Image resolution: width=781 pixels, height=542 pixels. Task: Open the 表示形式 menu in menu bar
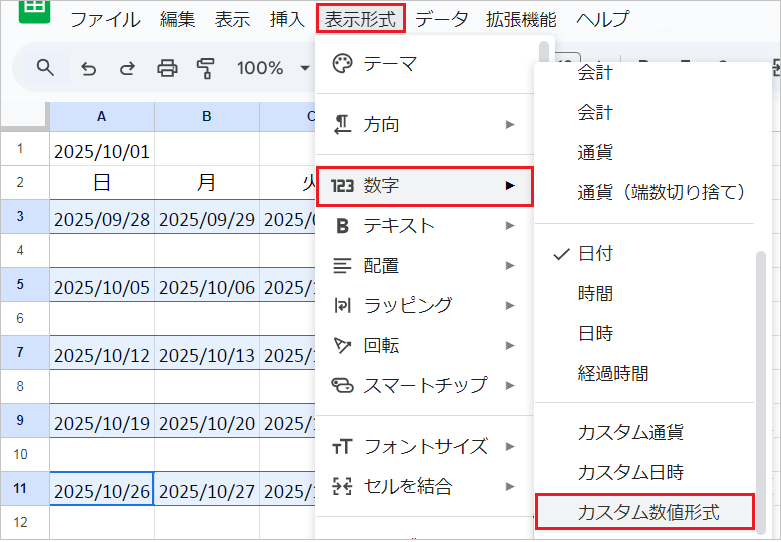tap(361, 18)
